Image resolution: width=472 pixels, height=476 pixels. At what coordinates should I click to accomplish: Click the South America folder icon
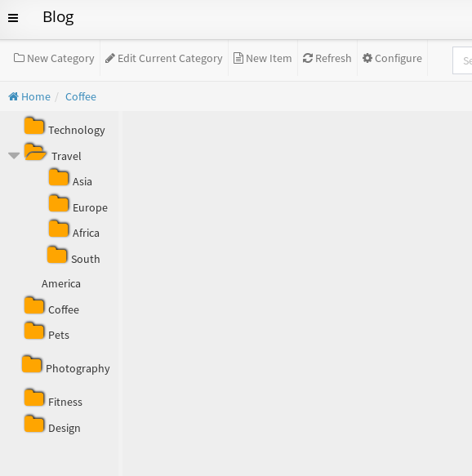[x=57, y=255]
